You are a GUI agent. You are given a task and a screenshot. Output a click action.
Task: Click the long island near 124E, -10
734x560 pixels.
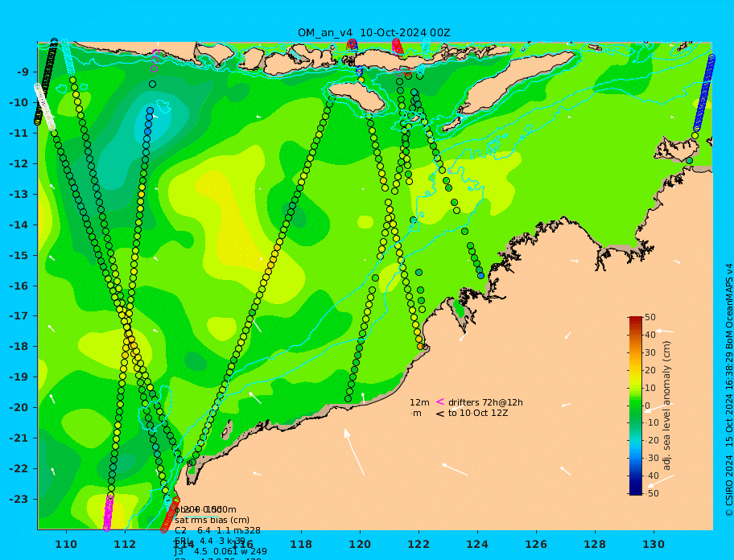coord(515,83)
